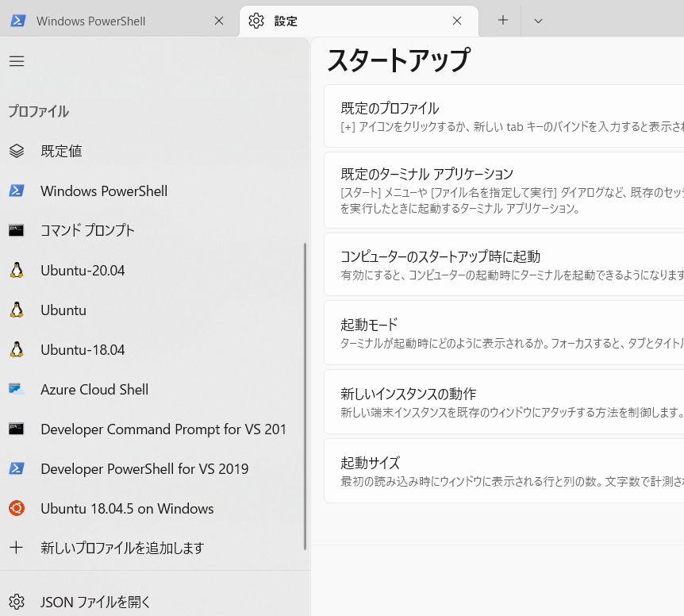Click the Ubuntu-18.04 penguin icon
This screenshot has width=684, height=616.
click(x=17, y=349)
